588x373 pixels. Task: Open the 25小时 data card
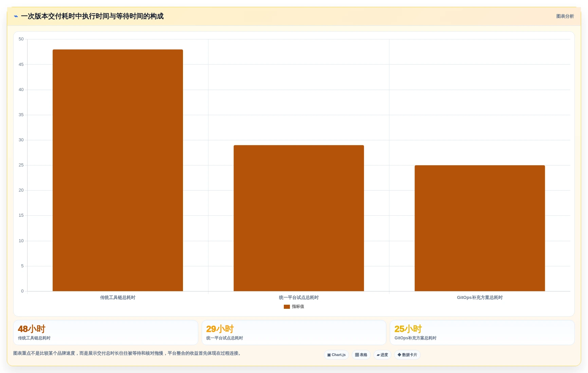tap(482, 333)
